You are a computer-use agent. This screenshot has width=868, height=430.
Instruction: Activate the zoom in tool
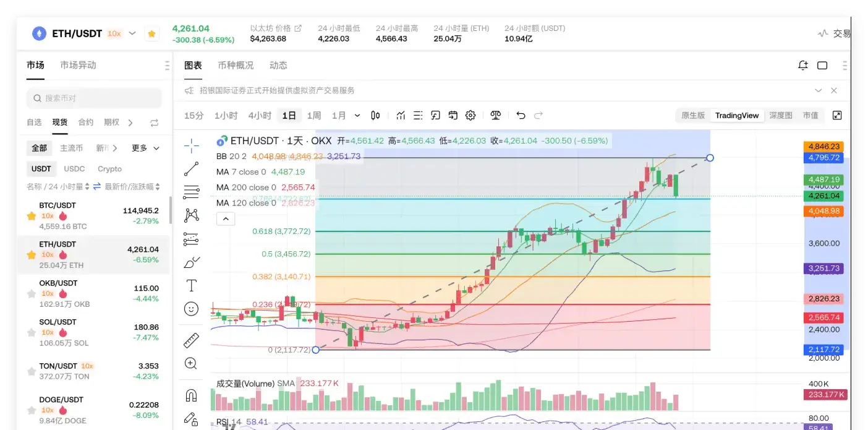(x=191, y=363)
